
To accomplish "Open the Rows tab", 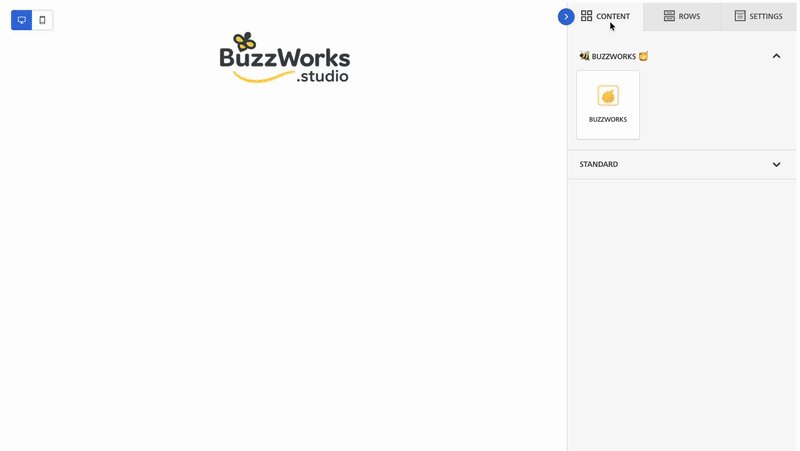I will [x=682, y=16].
